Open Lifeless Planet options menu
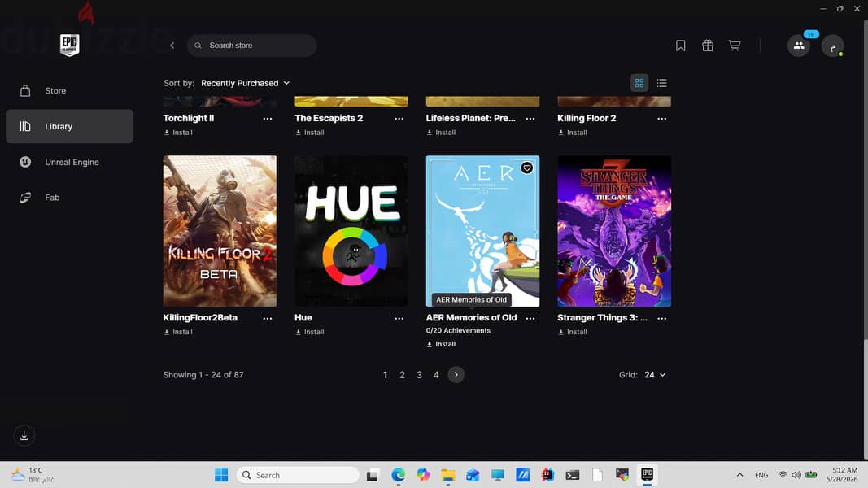This screenshot has height=488, width=868. (x=530, y=119)
